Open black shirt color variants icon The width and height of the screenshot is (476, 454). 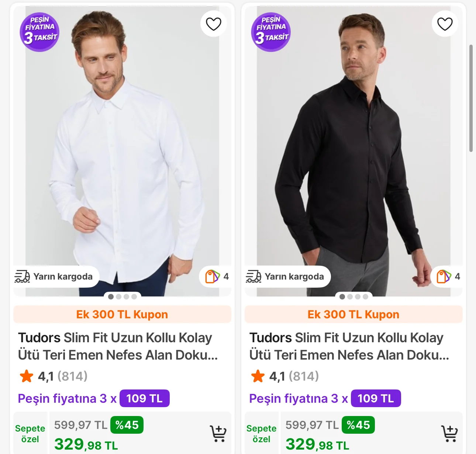pos(444,276)
